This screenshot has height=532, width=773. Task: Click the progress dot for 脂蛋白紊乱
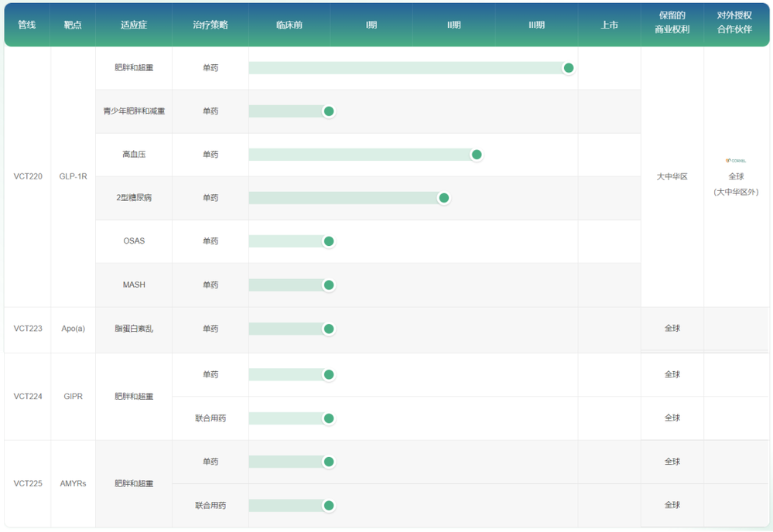tap(329, 329)
